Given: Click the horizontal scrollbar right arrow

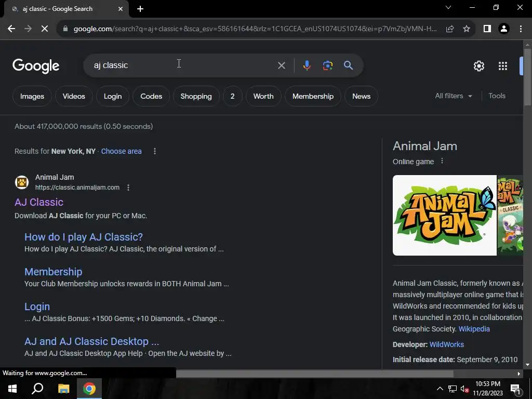Looking at the screenshot, I should point(519,374).
